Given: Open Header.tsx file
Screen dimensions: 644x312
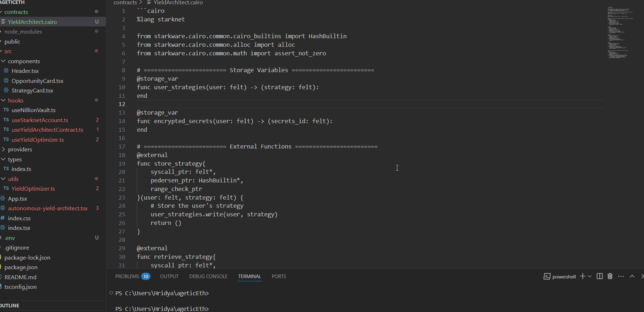Looking at the screenshot, I should click(25, 71).
